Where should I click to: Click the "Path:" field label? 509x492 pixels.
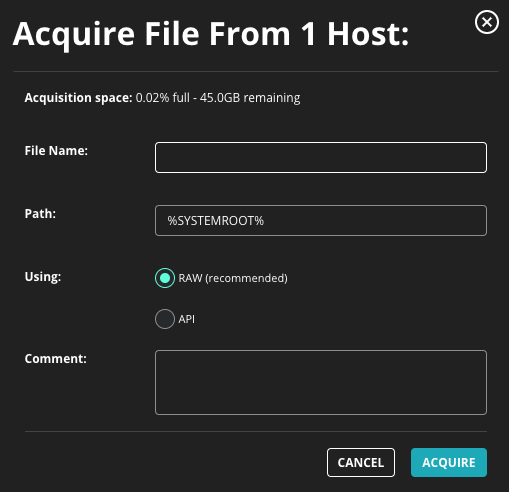[40, 214]
